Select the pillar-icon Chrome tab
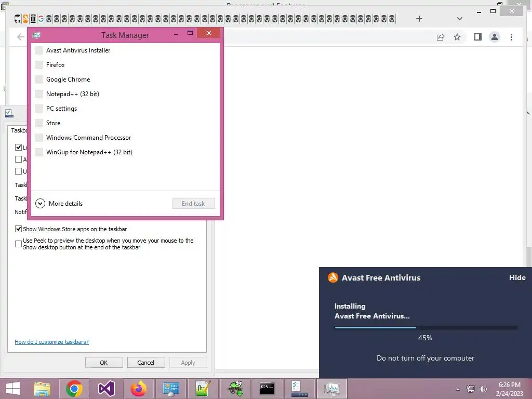The image size is (532, 399). (33, 19)
